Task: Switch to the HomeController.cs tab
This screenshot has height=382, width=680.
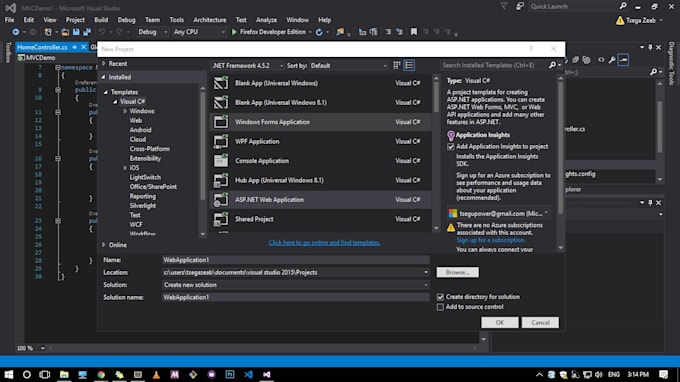Action: pyautogui.click(x=42, y=47)
